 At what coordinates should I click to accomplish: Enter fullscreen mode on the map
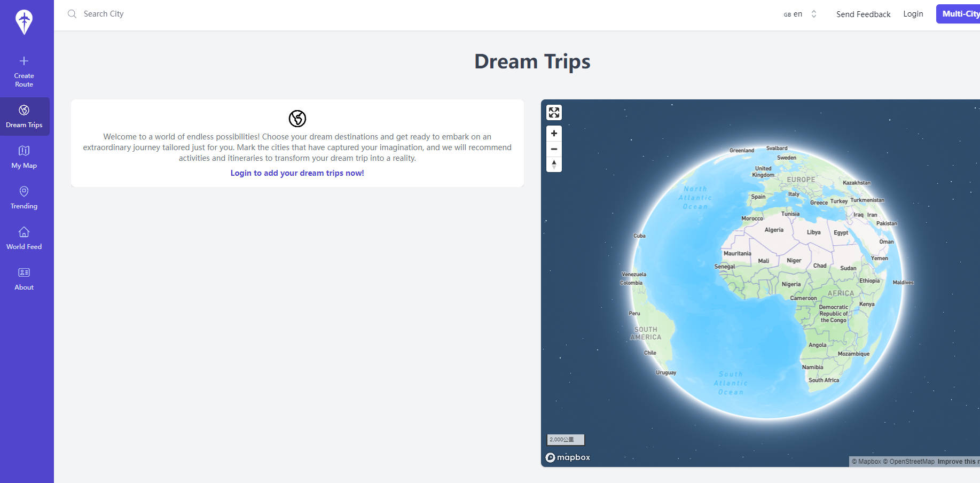click(x=554, y=112)
